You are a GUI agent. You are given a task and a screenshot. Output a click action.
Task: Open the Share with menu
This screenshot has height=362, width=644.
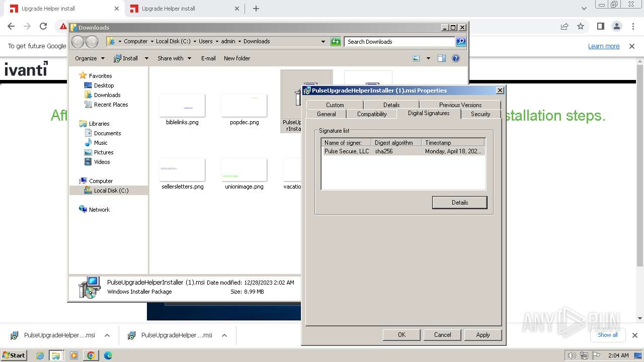[x=174, y=58]
